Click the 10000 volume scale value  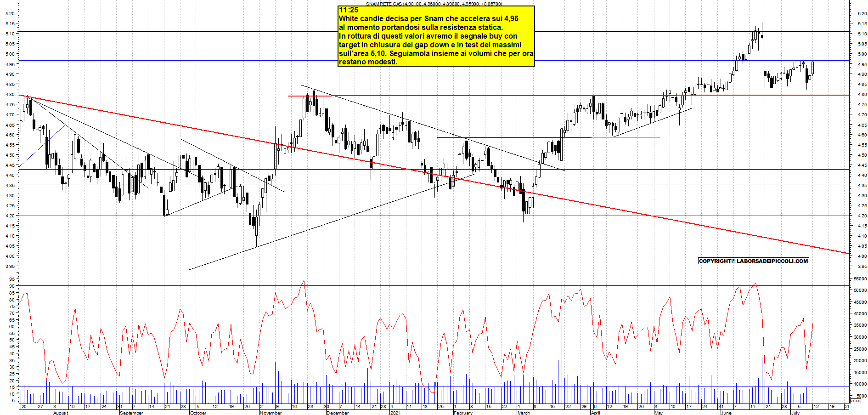coord(860,384)
